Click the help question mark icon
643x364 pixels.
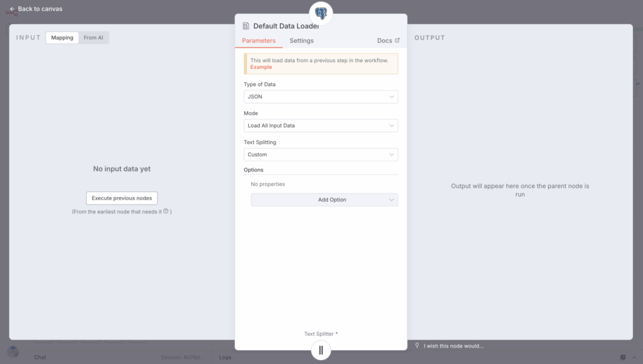pyautogui.click(x=166, y=211)
